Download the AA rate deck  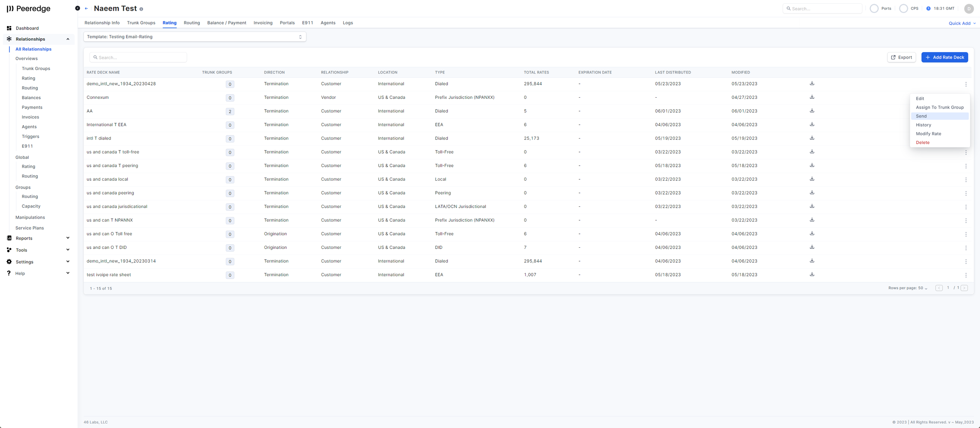(x=812, y=111)
